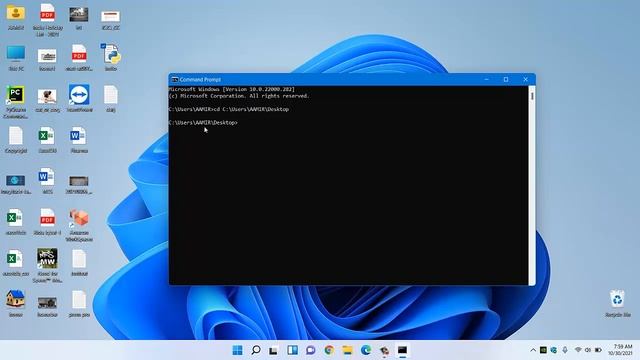This screenshot has width=640, height=360.
Task: Launch Google Chrome from taskbar
Action: coord(329,350)
